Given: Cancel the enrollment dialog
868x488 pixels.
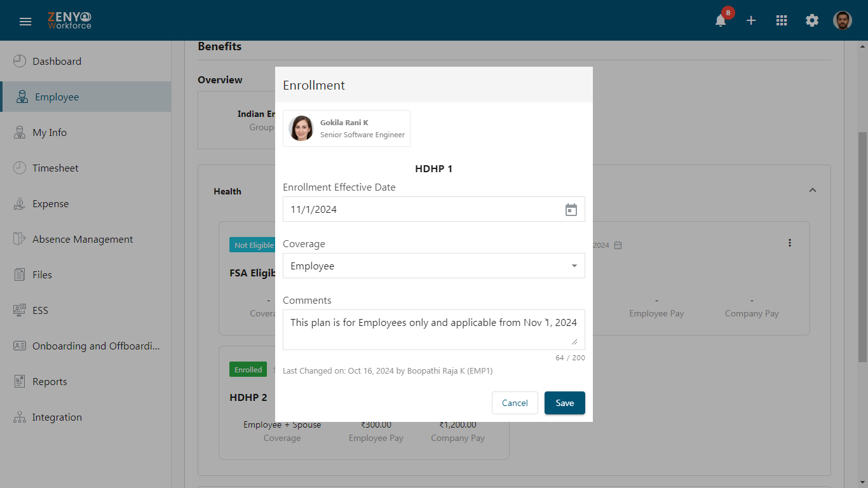Looking at the screenshot, I should (515, 403).
